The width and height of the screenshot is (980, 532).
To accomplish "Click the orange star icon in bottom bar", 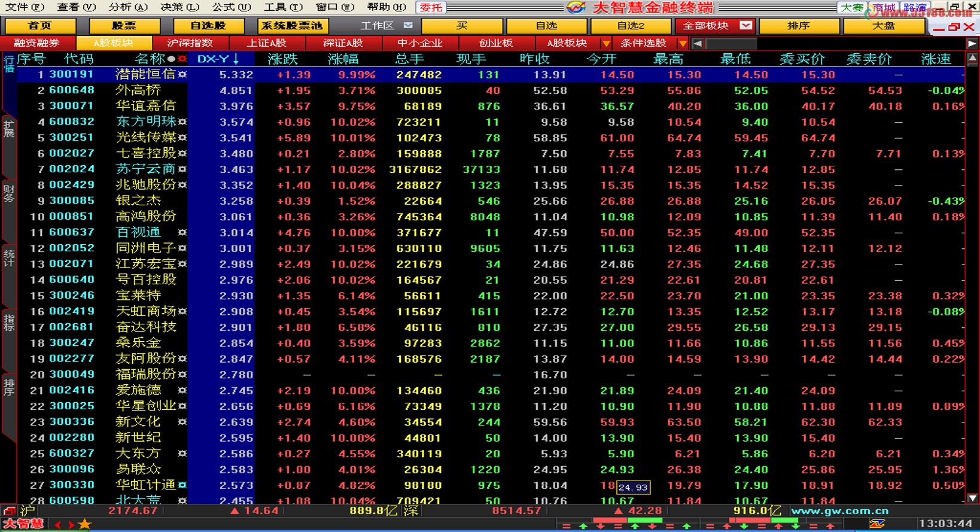I will (x=85, y=524).
